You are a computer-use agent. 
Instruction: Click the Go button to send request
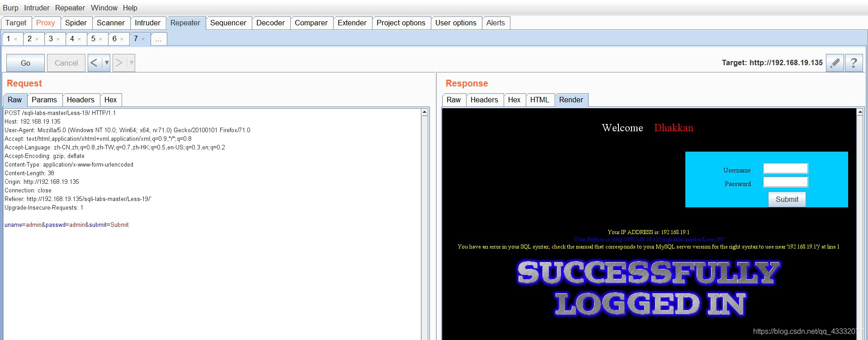(x=26, y=63)
